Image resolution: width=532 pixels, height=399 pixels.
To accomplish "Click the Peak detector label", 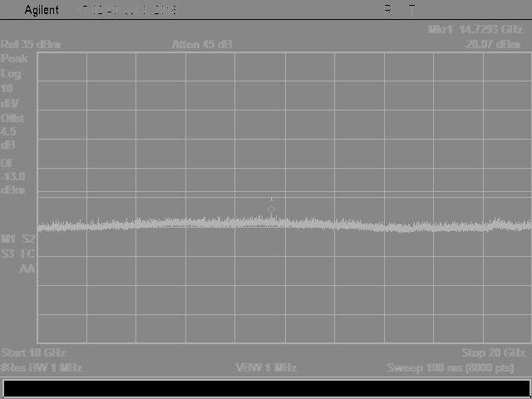I will (x=14, y=59).
